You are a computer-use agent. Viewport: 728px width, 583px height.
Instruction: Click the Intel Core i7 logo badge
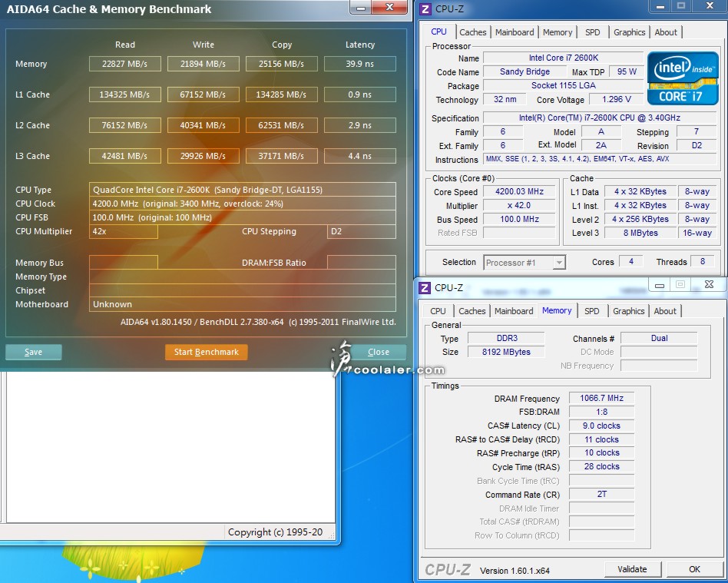(x=682, y=78)
